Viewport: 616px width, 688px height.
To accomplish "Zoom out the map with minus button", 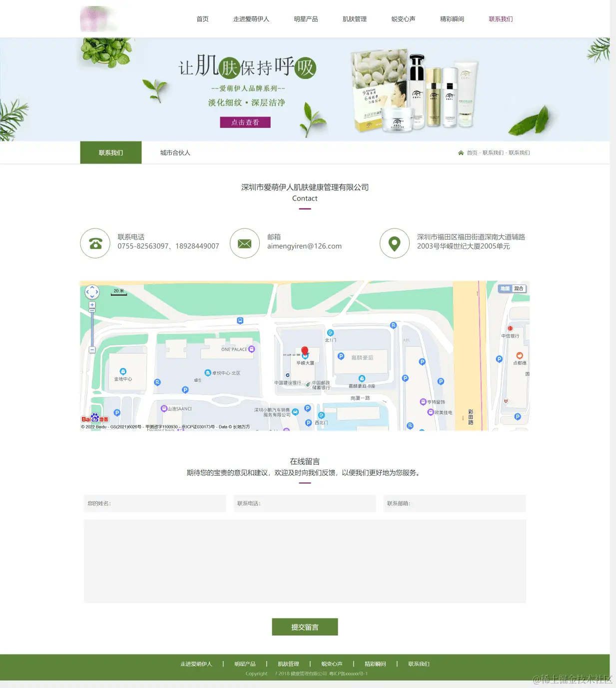I will pos(92,350).
